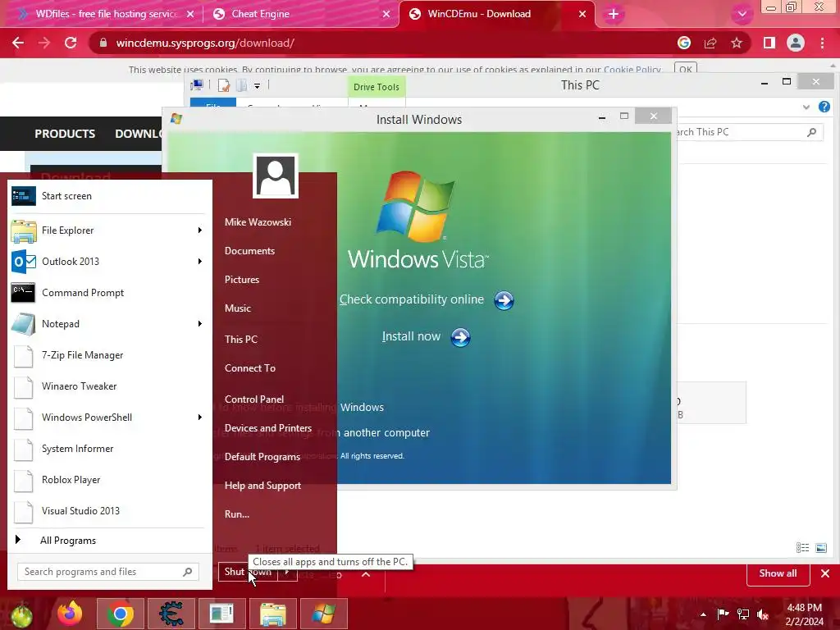Screen dimensions: 840x630
Task: Click the Cheat Engine taskbar icon
Action: pyautogui.click(x=171, y=614)
